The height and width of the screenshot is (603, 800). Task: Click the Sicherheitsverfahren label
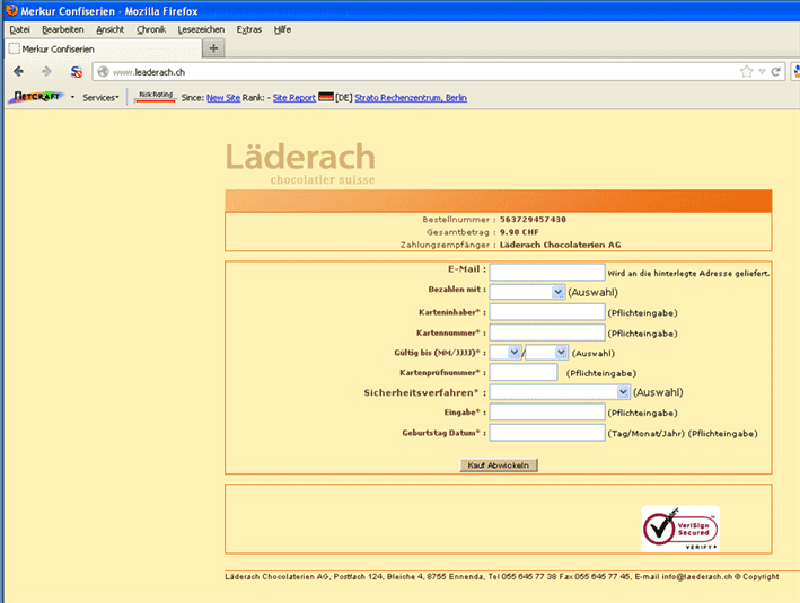(x=424, y=393)
